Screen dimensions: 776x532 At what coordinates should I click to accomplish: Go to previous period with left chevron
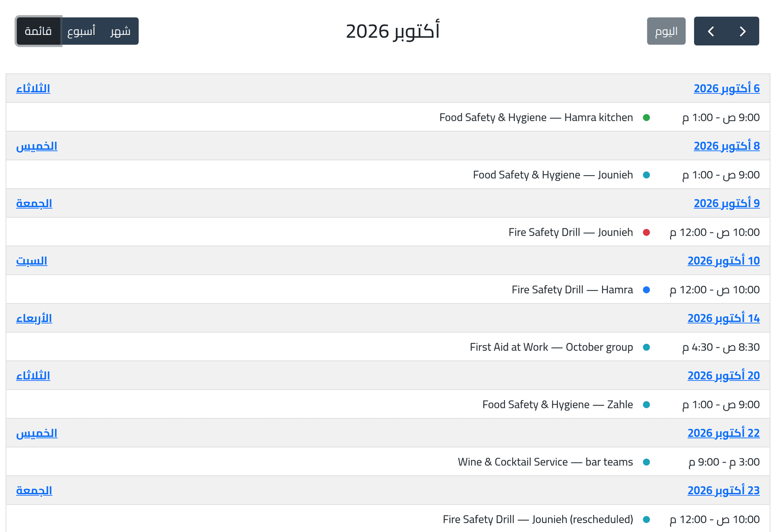click(711, 31)
